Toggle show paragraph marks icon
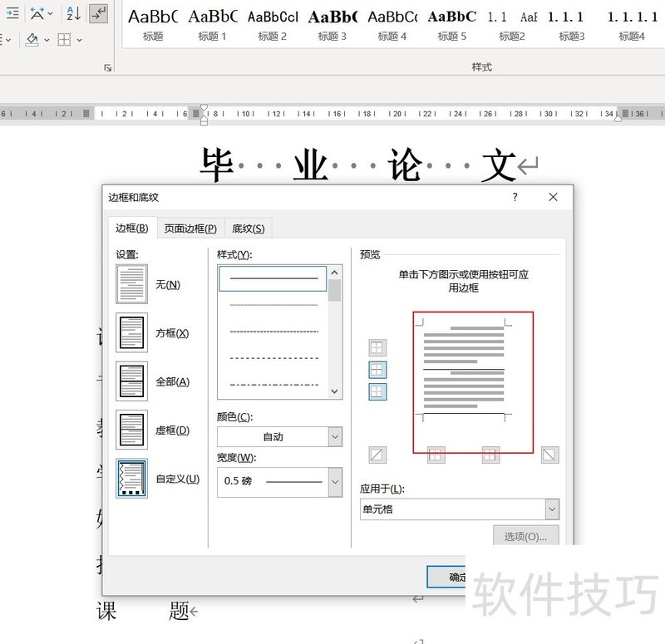Viewport: 665px width, 644px height. (x=99, y=13)
